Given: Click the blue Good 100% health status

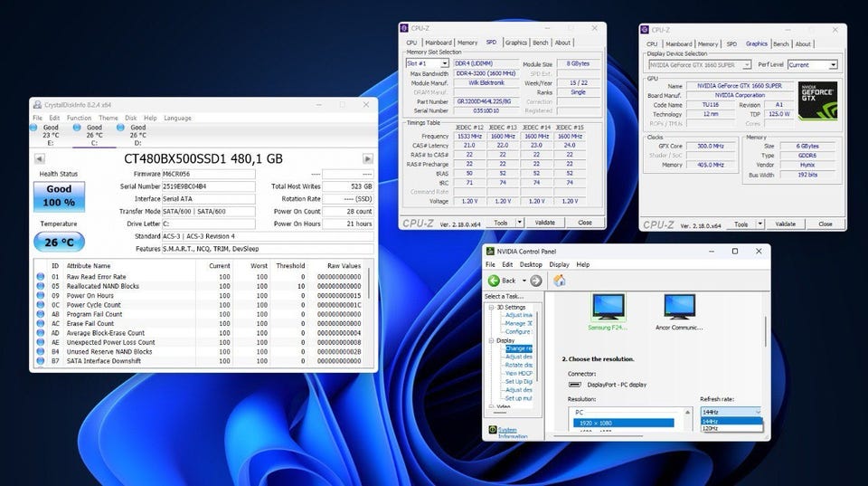Looking at the screenshot, I should [60, 196].
